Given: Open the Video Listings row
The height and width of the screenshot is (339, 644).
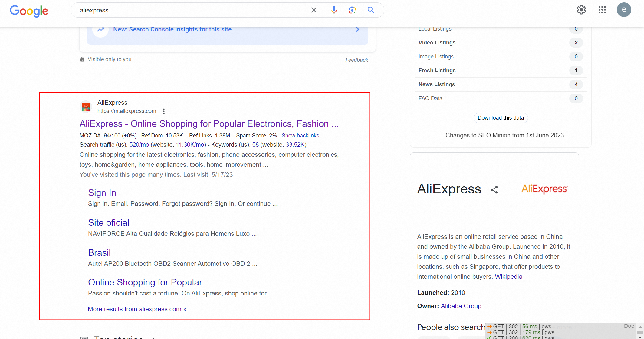Looking at the screenshot, I should point(437,43).
